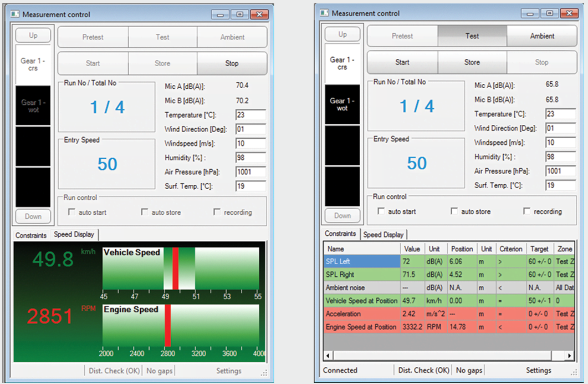This screenshot has width=588, height=384.
Task: Enable auto store in right window
Action: (454, 211)
